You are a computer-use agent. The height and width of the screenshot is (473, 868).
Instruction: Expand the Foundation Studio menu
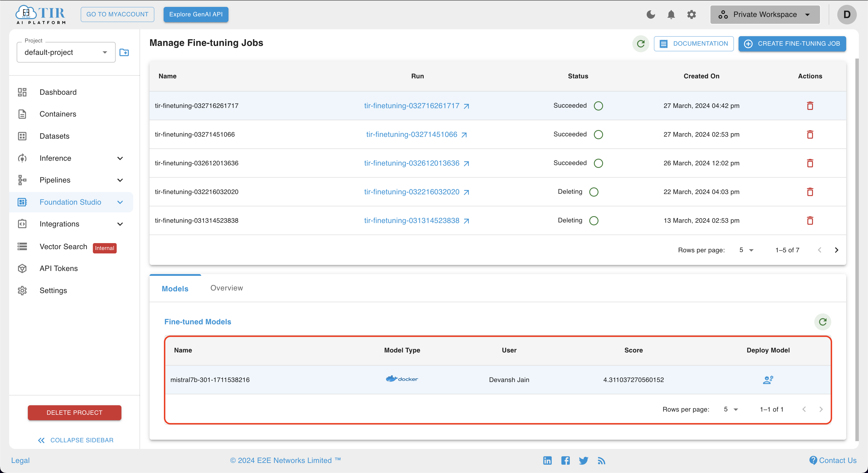tap(71, 202)
